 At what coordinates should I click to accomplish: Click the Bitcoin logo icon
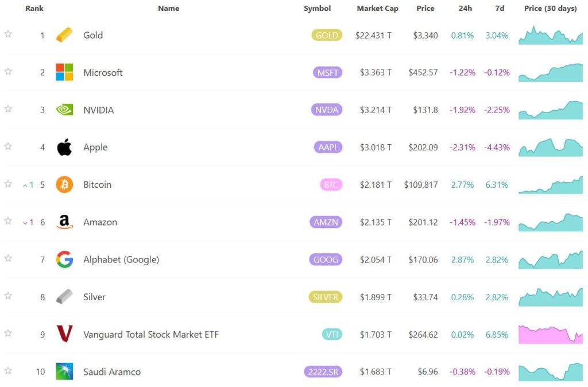pos(64,185)
